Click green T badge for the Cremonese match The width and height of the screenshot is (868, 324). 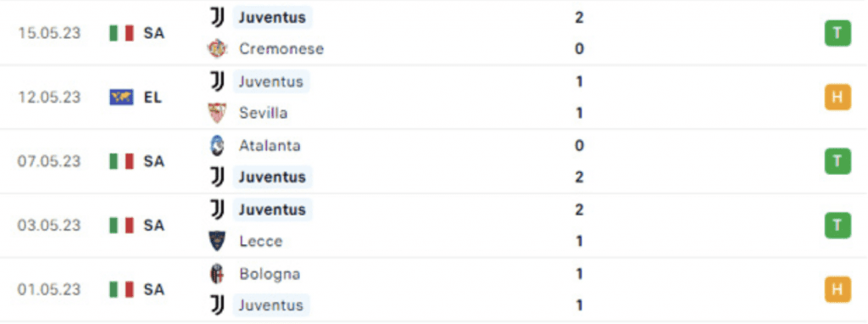click(x=837, y=33)
